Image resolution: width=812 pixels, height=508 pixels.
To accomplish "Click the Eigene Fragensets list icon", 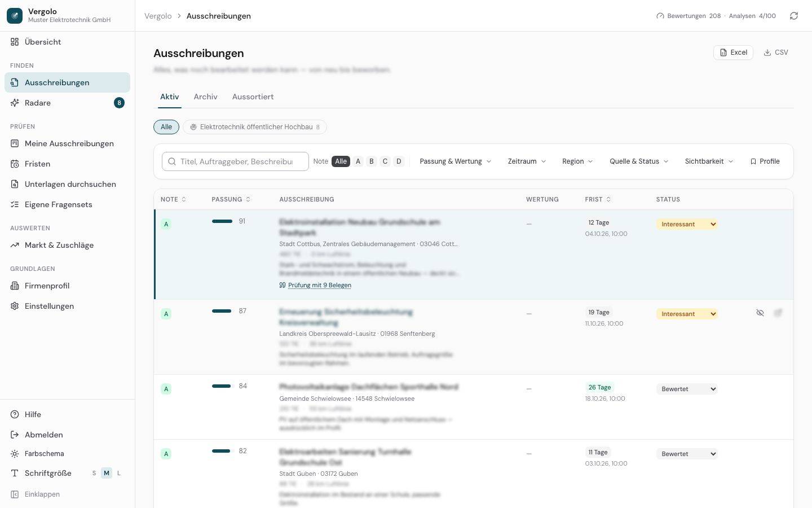I will (15, 204).
